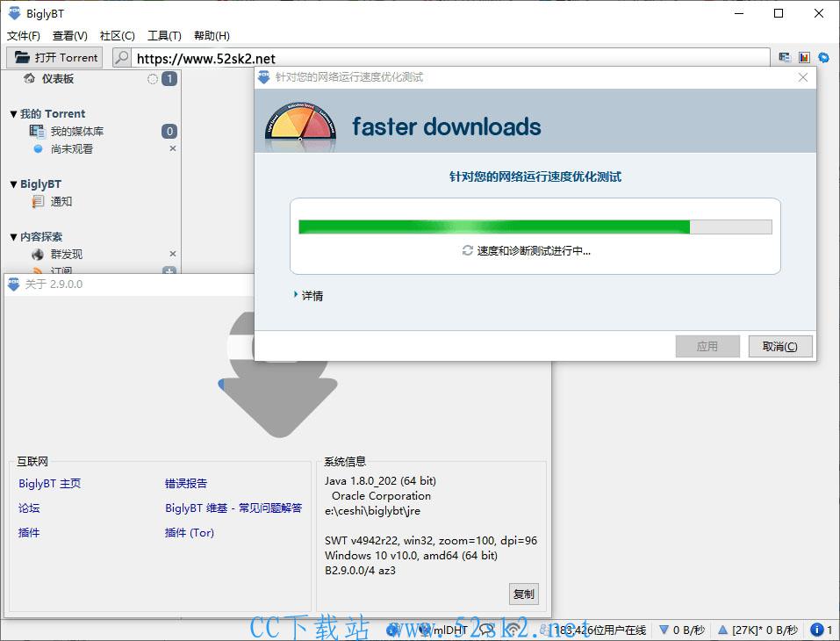840x641 pixels.
Task: Click Java 1.8.0_202 (64 bit) text
Action: (380, 481)
